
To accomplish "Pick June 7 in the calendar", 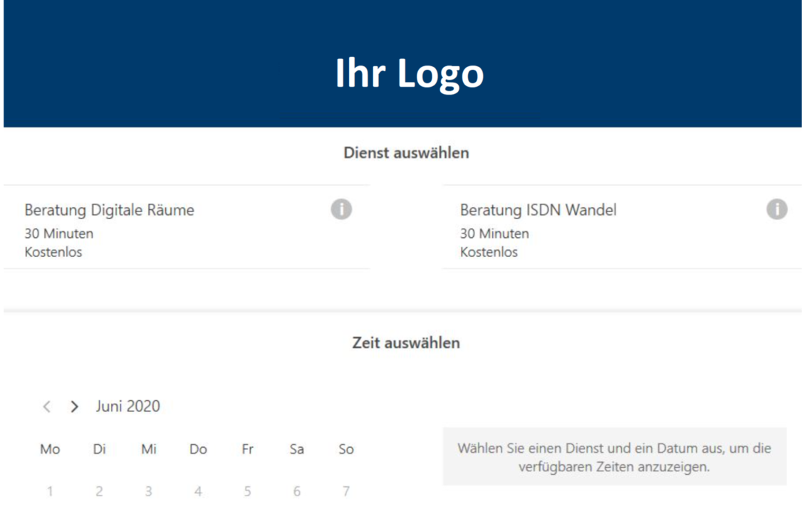I will [346, 491].
